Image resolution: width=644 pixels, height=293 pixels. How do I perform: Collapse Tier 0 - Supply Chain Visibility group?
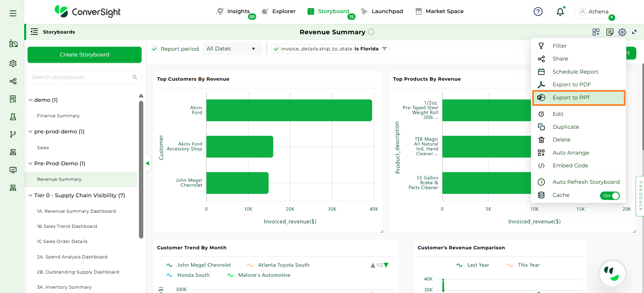(31, 196)
